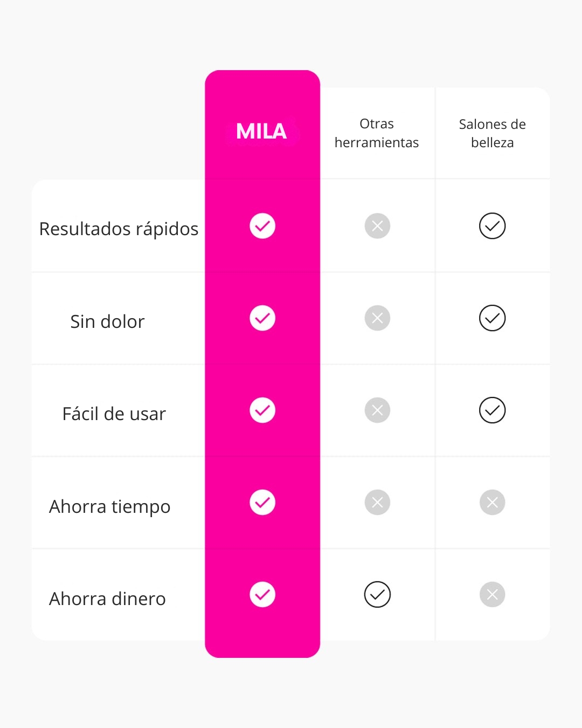Image resolution: width=582 pixels, height=728 pixels.
Task: Click the Salones de belleza X for Ahorra tiempo
Action: 493,503
